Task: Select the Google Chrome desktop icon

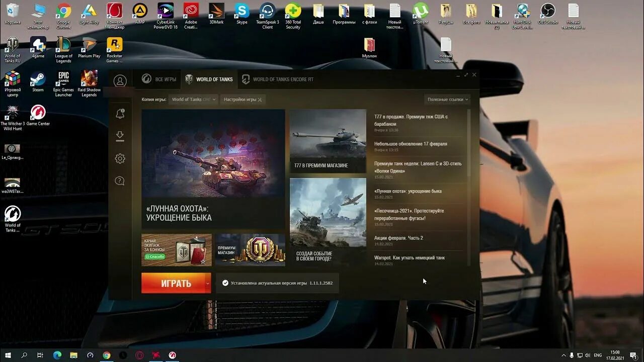Action: [63, 16]
